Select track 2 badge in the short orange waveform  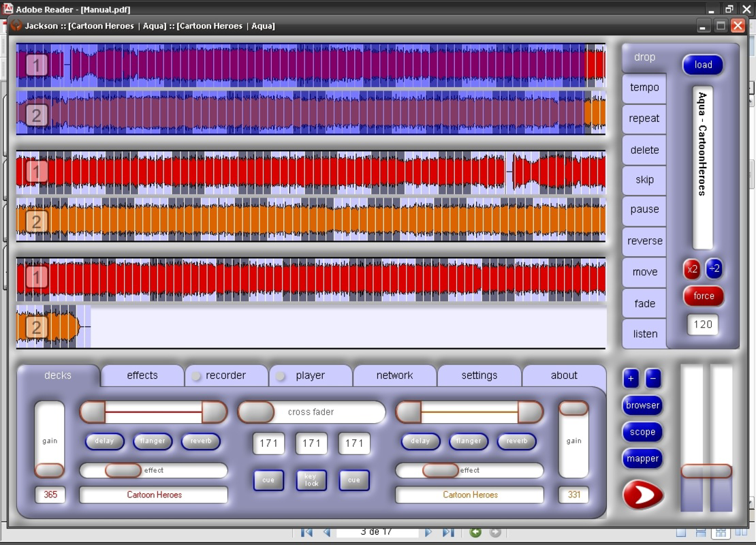[x=37, y=328]
